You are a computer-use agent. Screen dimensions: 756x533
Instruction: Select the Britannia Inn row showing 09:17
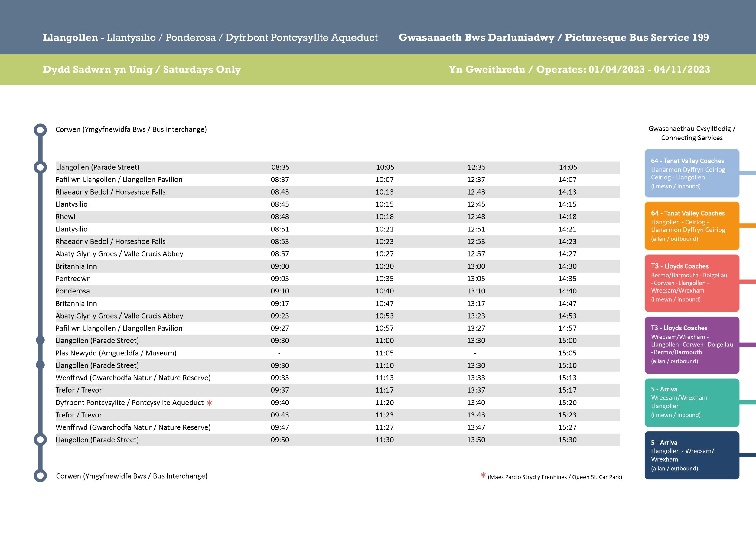click(x=337, y=303)
